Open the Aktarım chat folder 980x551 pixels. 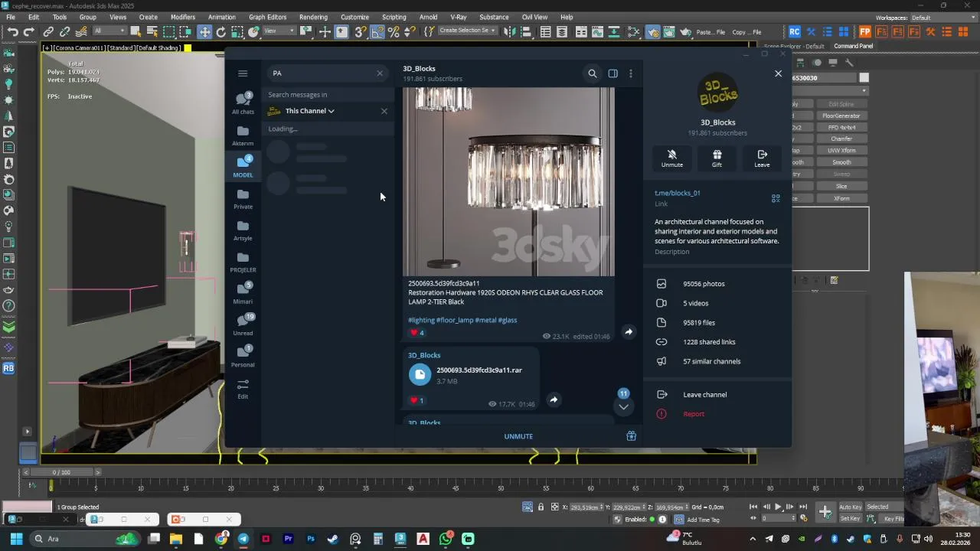coord(243,135)
